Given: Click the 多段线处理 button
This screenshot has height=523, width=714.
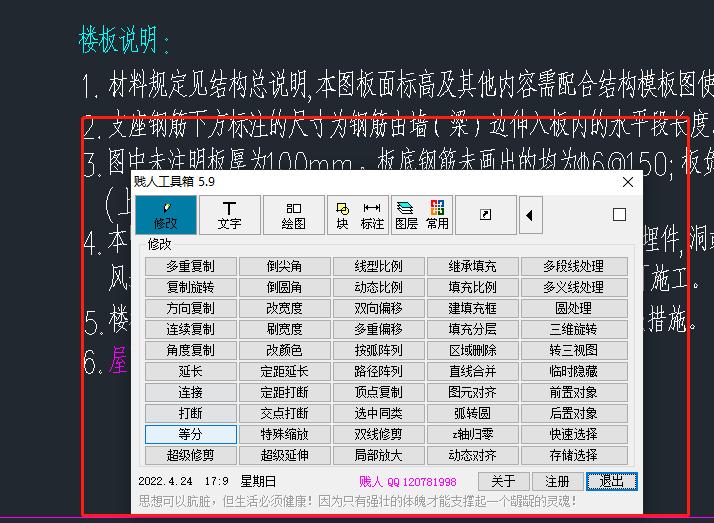Looking at the screenshot, I should 574,266.
